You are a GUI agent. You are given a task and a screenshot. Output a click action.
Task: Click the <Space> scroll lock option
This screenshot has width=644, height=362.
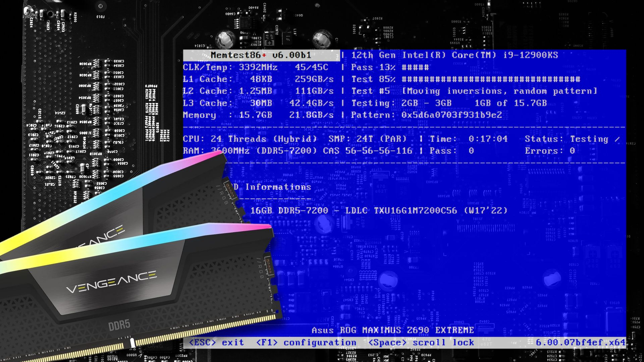421,342
